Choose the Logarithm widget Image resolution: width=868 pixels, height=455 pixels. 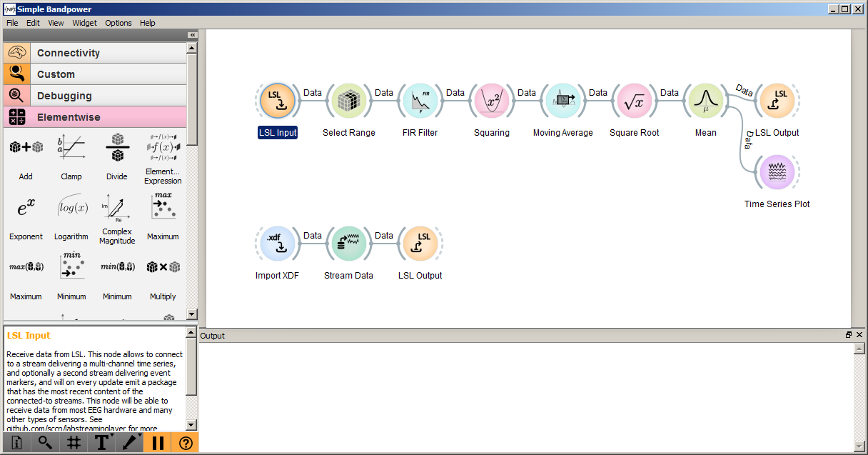coord(71,216)
